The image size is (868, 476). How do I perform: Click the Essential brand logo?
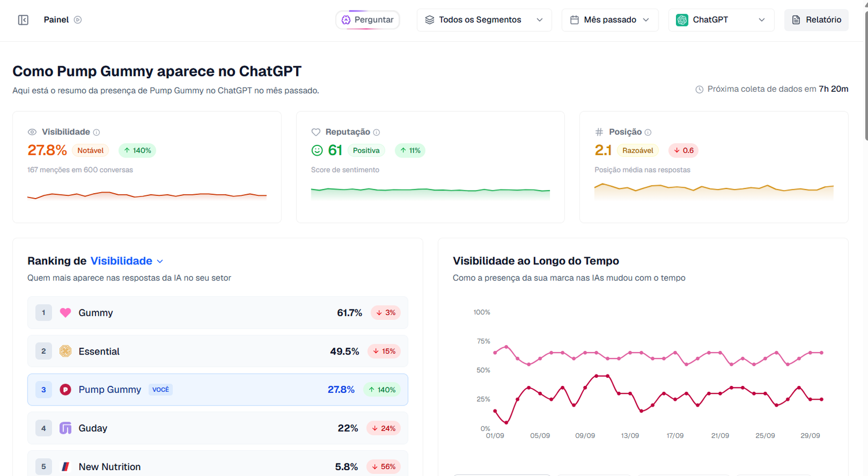(66, 351)
